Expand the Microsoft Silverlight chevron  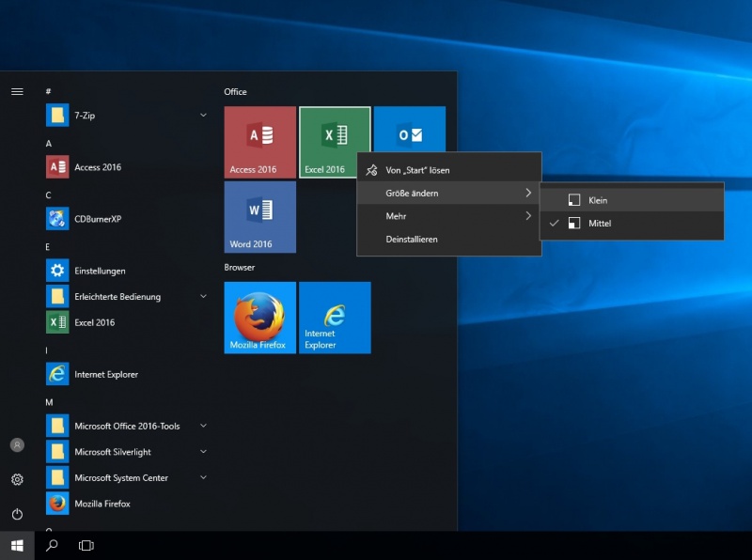tap(203, 452)
